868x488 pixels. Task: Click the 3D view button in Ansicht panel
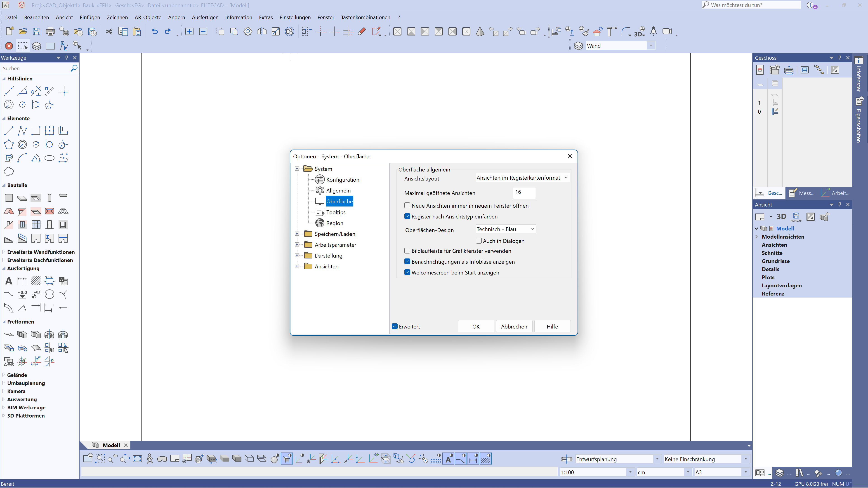pos(781,217)
